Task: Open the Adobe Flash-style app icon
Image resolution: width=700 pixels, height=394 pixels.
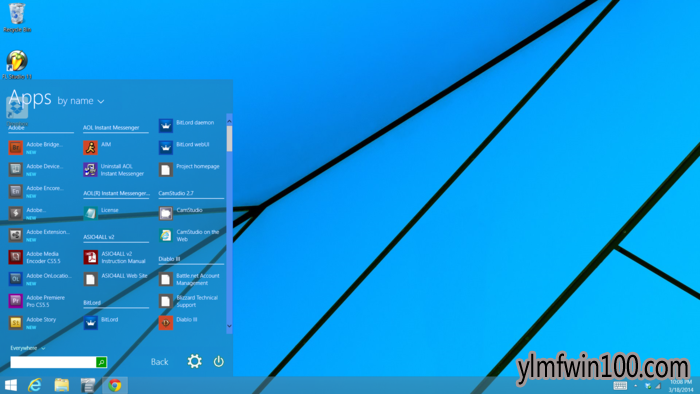Action: point(16,213)
